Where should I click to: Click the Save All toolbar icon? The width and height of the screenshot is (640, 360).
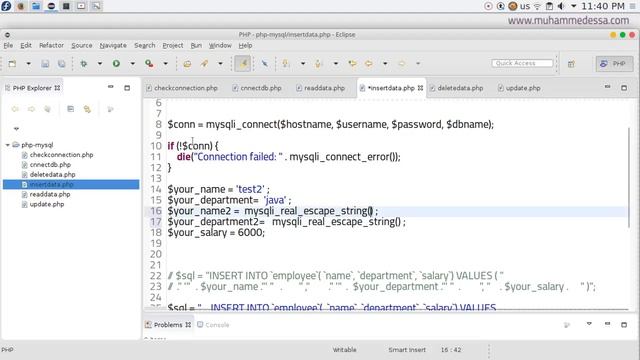coord(61,64)
